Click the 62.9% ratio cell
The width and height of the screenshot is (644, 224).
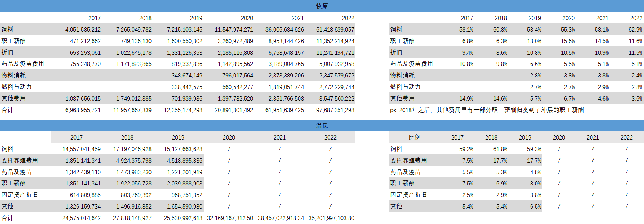[636, 30]
